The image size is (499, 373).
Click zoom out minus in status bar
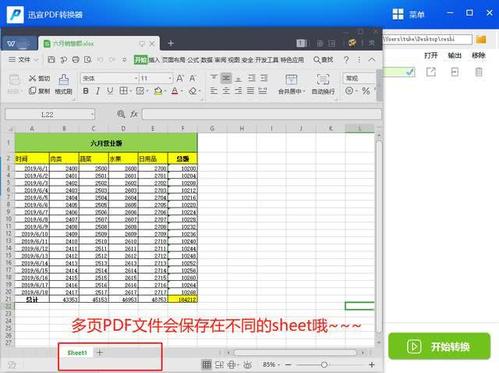288,365
